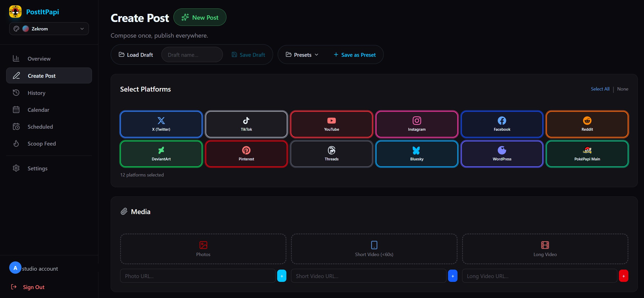Open the Scheduled page
This screenshot has height=298, width=644.
coord(49,127)
